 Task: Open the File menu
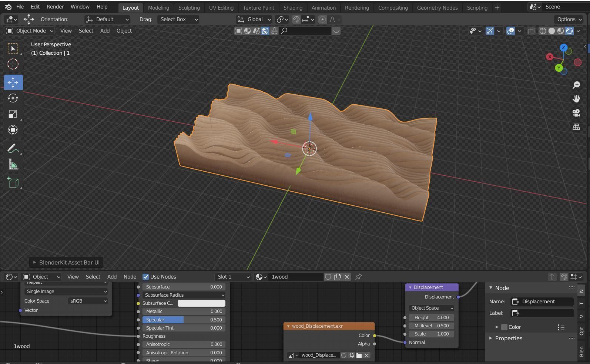(x=20, y=7)
